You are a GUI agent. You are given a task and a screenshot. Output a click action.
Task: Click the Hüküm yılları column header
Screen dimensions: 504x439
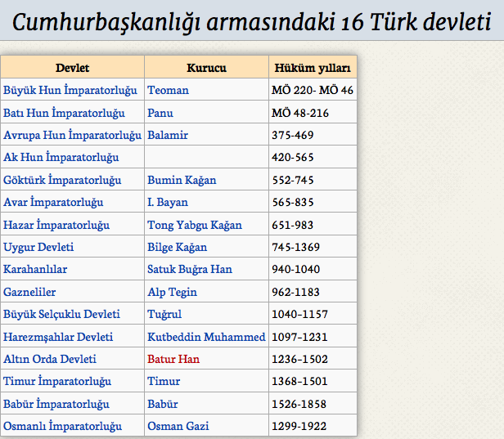(x=313, y=67)
